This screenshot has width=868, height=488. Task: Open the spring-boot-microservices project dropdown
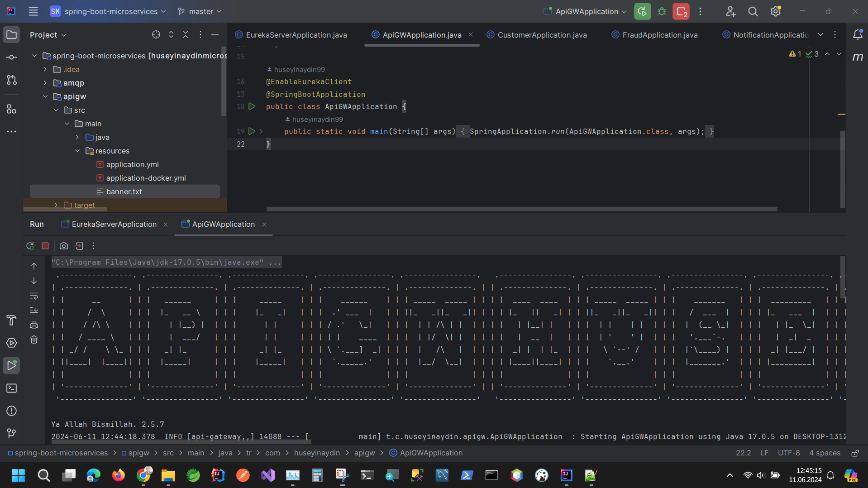click(x=108, y=11)
